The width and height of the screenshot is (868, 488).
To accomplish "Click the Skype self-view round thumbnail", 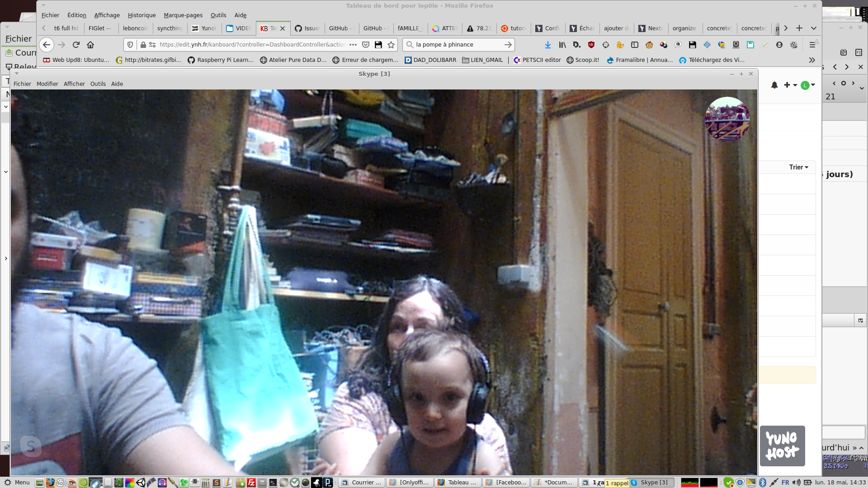I will coord(727,119).
